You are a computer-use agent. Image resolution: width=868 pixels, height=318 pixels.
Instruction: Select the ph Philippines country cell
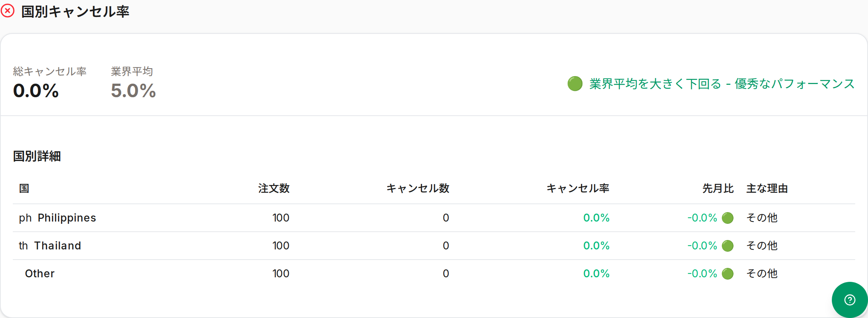[58, 218]
